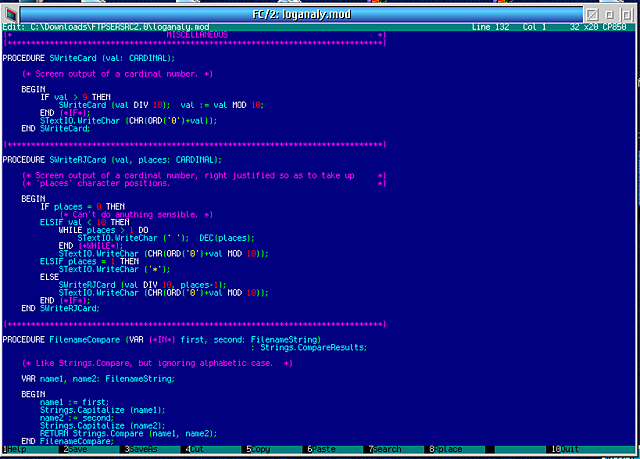Image resolution: width=640 pixels, height=459 pixels.
Task: Click the 'DEC(places);' statement
Action: (227, 238)
